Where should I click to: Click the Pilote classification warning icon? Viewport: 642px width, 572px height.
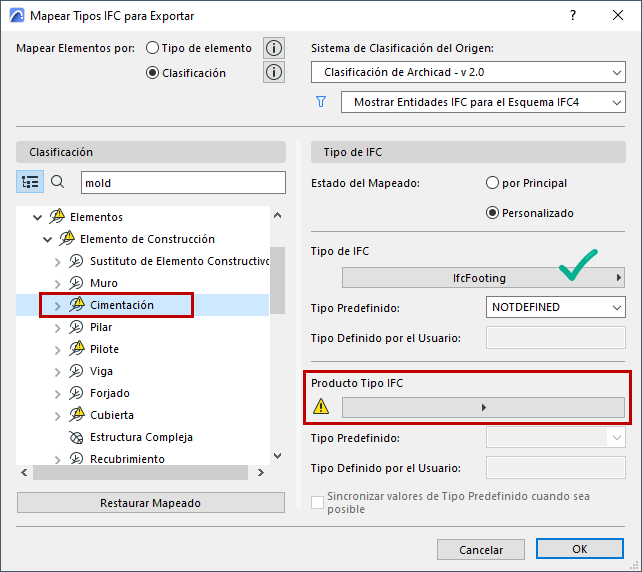click(x=77, y=349)
